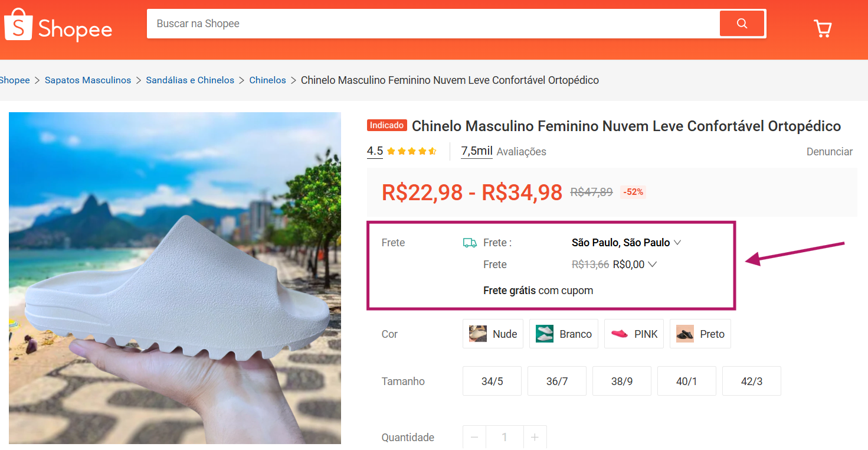Click the Shopee logo icon
This screenshot has width=868, height=450.
(x=18, y=25)
